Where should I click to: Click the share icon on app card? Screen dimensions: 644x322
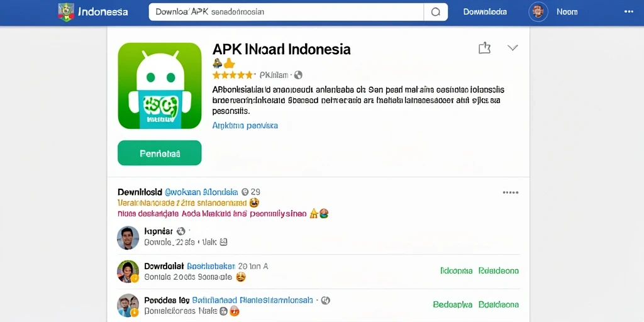click(x=485, y=48)
